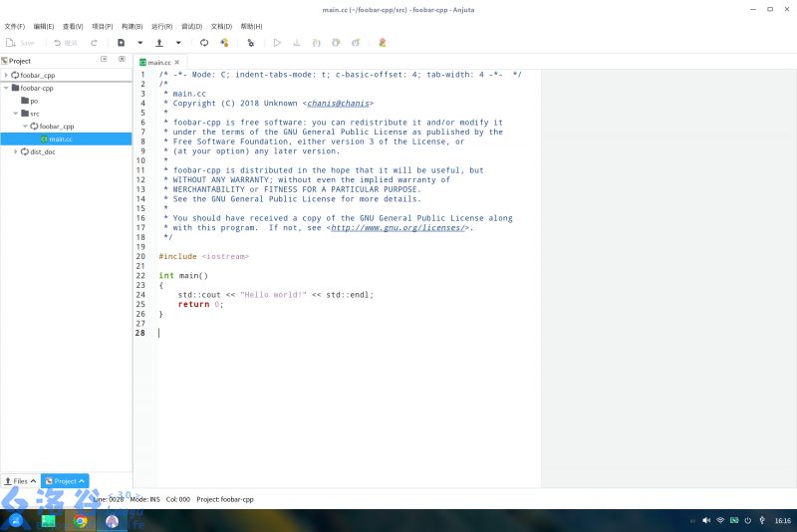Click the Save button in toolbar
The image size is (797, 532).
coord(20,43)
